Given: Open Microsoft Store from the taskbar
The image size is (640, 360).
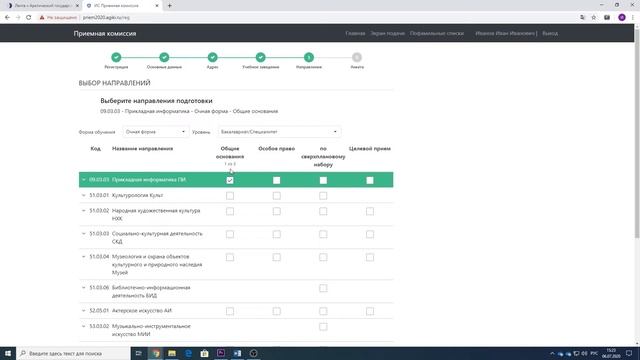Looking at the screenshot, I should (x=204, y=353).
